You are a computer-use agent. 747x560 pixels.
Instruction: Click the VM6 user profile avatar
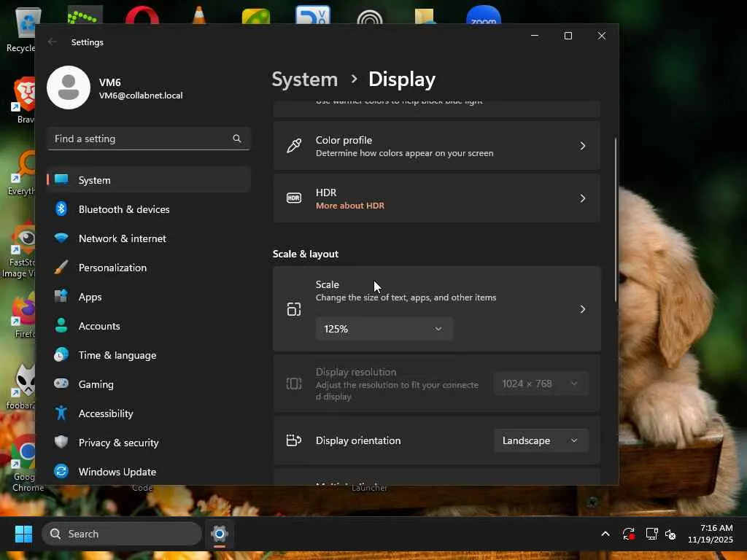click(x=69, y=87)
